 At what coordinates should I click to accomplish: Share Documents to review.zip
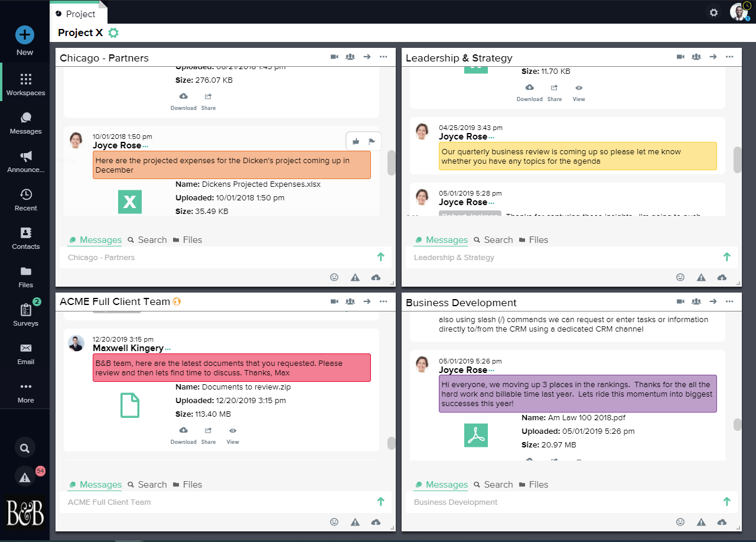coord(208,435)
